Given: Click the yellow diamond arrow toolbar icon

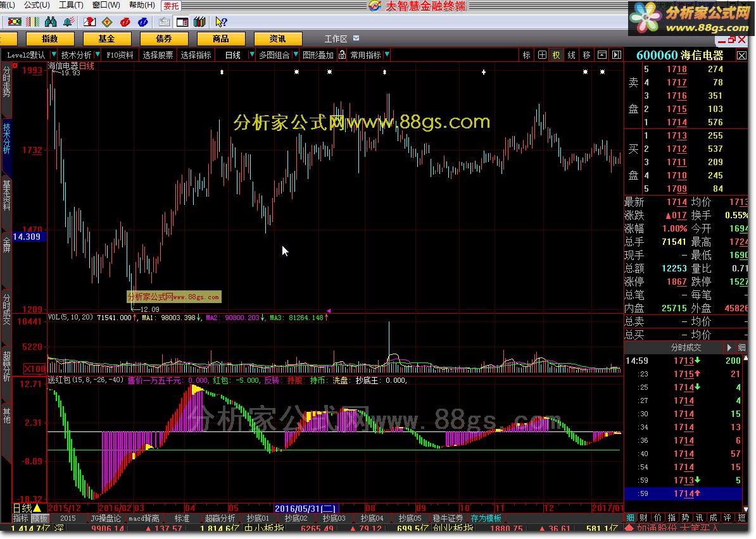Looking at the screenshot, I should click(x=107, y=22).
